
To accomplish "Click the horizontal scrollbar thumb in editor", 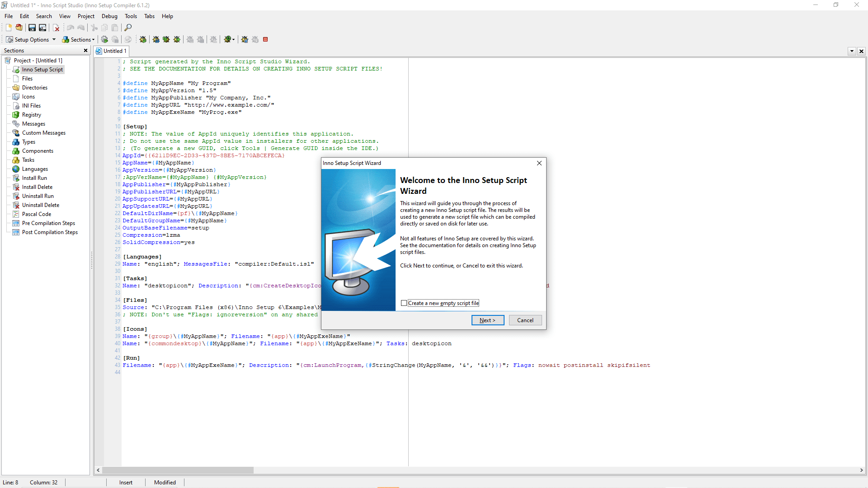I will pos(178,470).
